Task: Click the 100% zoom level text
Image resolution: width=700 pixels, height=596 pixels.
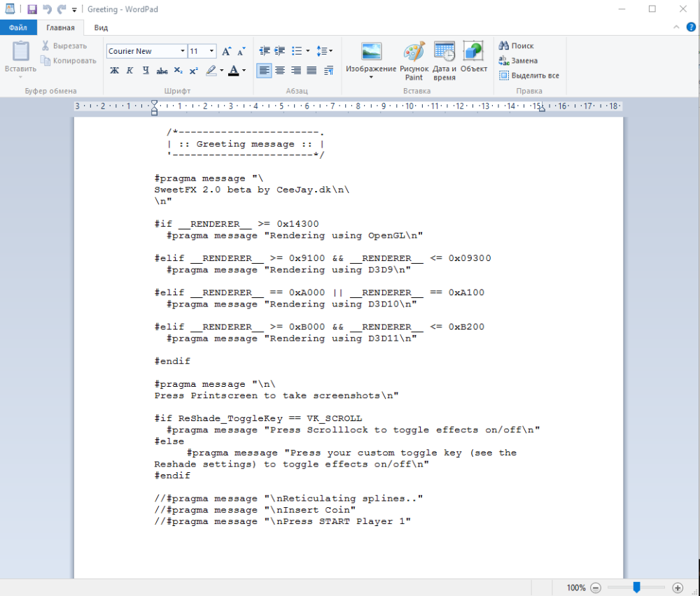Action: 576,588
